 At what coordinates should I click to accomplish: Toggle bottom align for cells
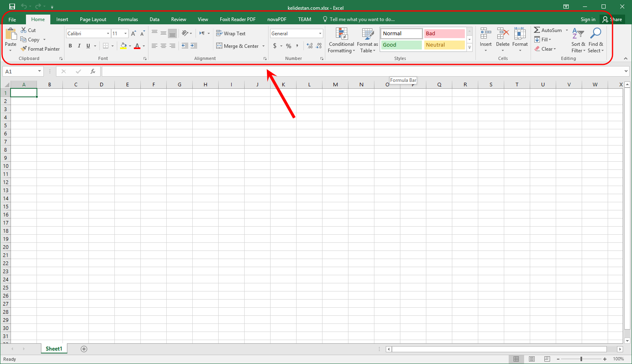(x=172, y=33)
